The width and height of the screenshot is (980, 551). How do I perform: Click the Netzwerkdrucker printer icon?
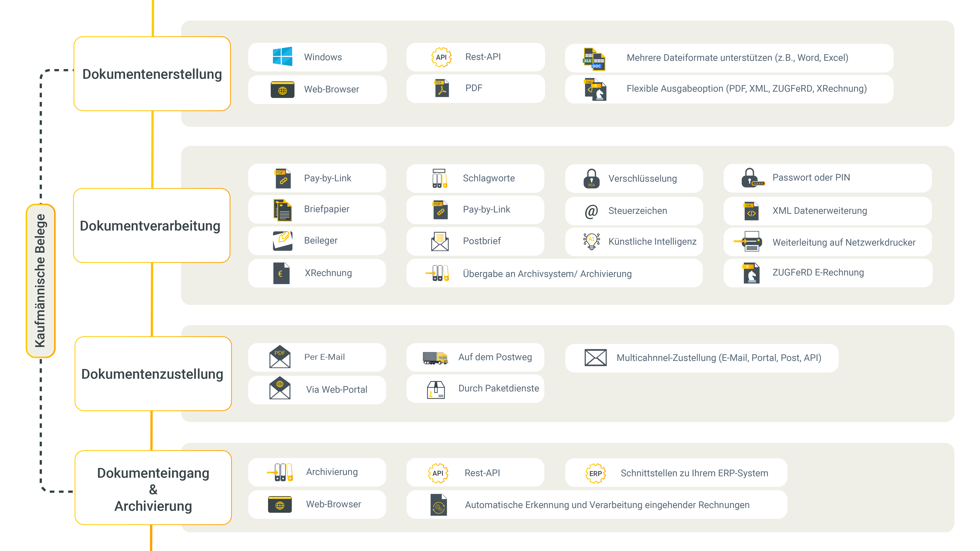tap(748, 242)
